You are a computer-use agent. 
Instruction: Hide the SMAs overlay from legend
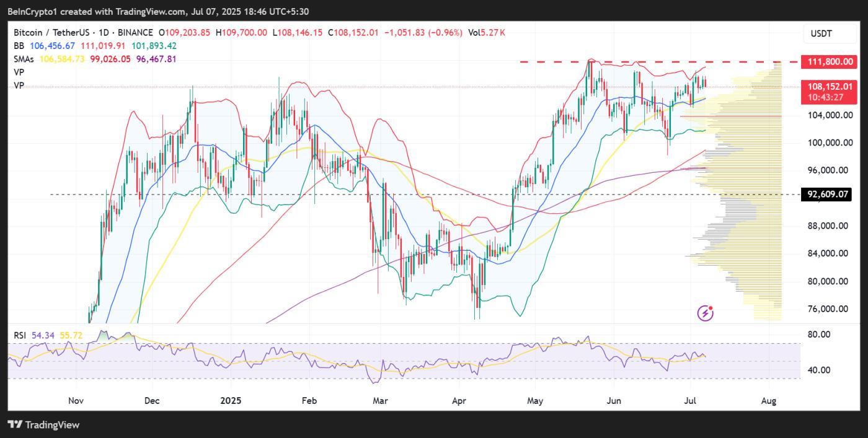click(23, 59)
